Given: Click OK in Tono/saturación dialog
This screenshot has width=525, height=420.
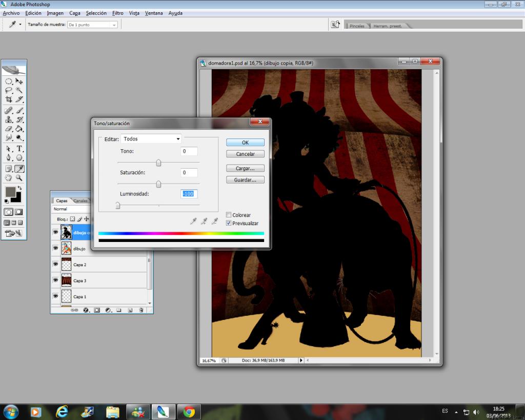Looking at the screenshot, I should click(x=245, y=143).
